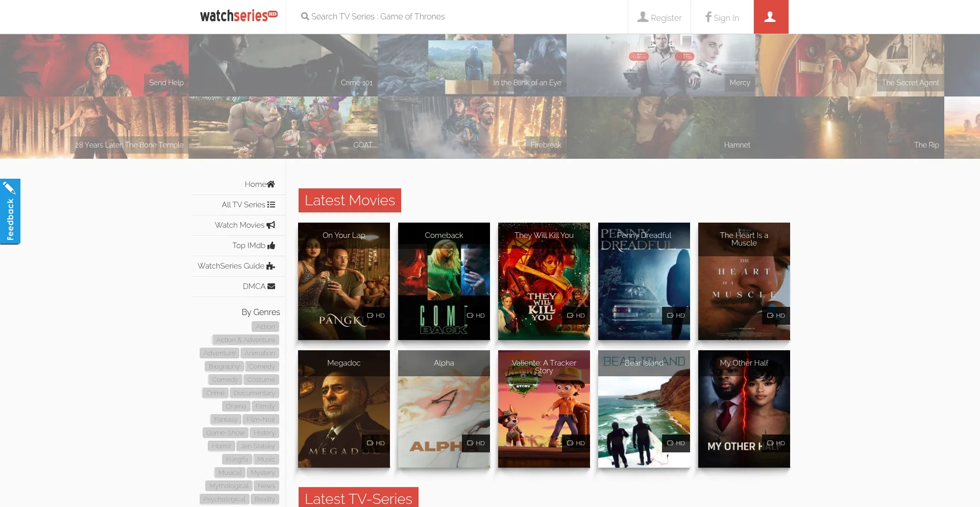Select the Action & Adventure genre tag
This screenshot has height=507, width=980.
[246, 340]
